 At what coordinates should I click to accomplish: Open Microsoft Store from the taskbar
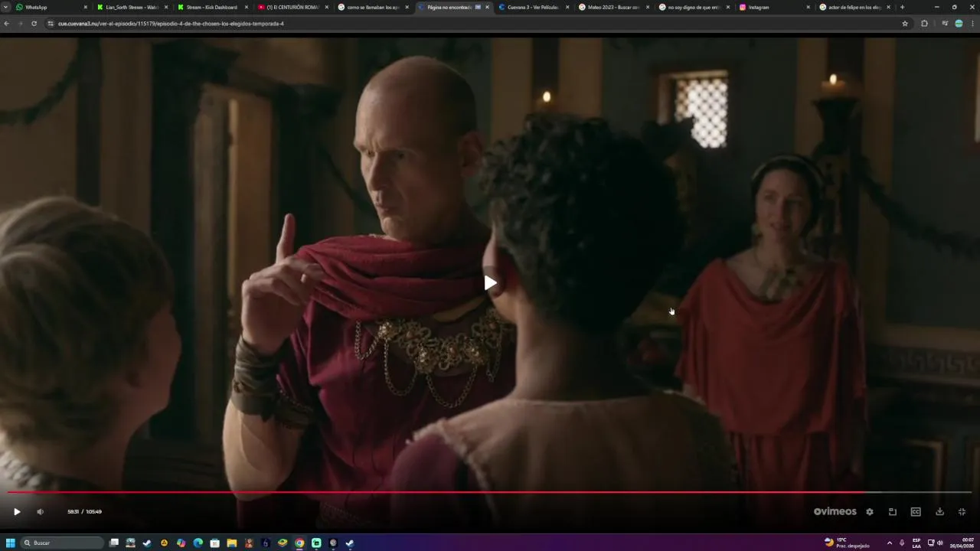tap(215, 543)
